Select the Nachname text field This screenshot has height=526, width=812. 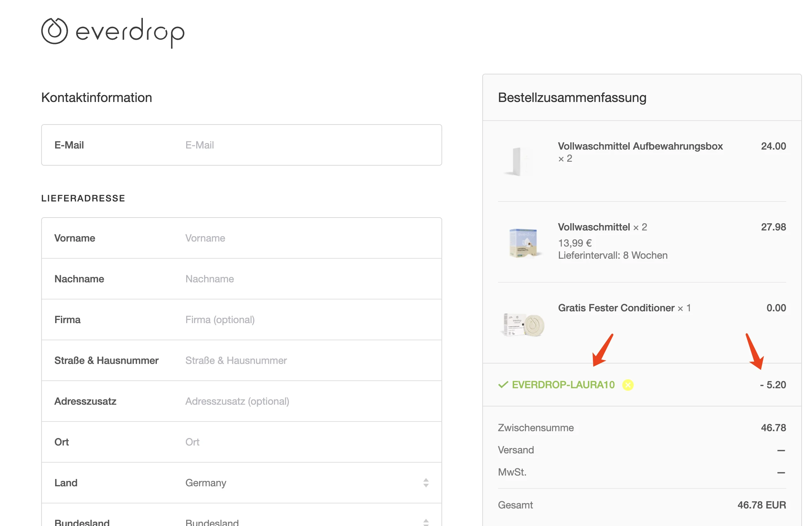pyautogui.click(x=242, y=279)
